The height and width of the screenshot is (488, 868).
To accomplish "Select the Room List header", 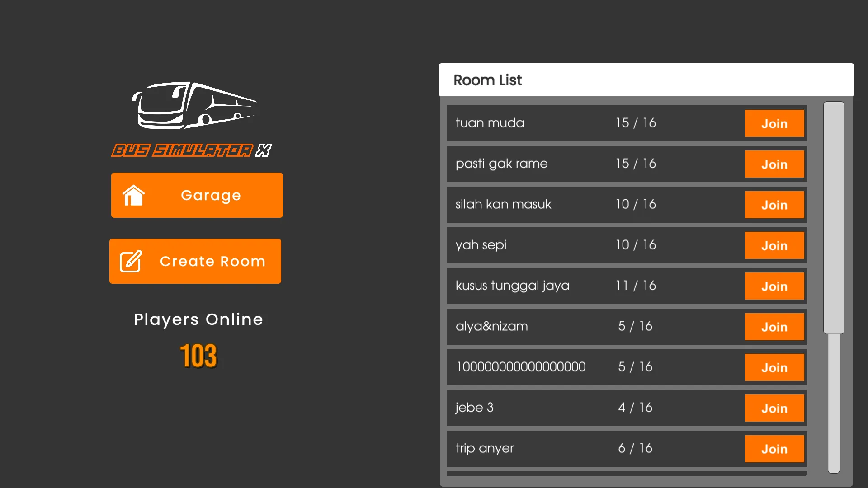I will (488, 80).
